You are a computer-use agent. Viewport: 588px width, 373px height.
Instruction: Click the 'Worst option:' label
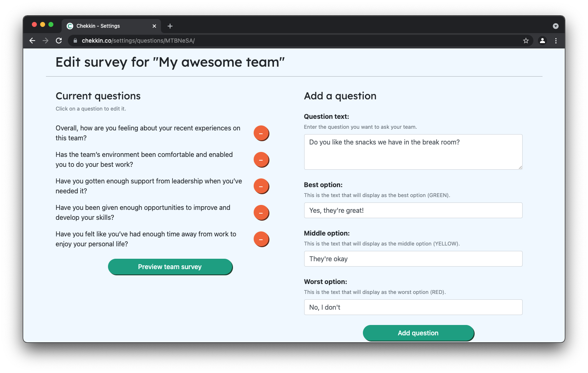tap(326, 282)
